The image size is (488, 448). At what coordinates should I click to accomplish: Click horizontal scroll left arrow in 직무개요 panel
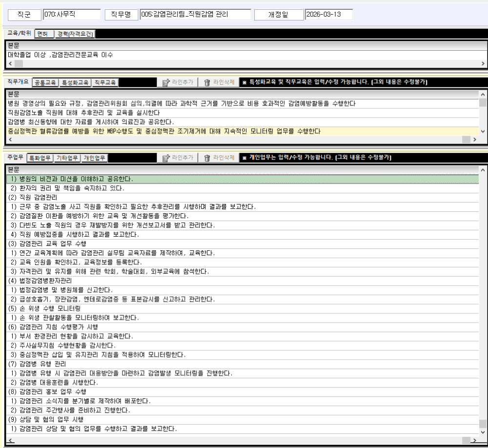[x=10, y=140]
